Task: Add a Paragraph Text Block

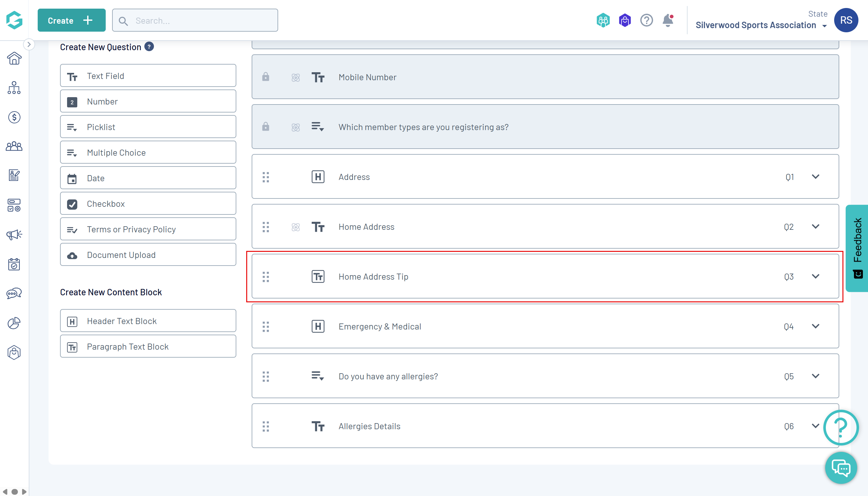Action: (x=148, y=346)
